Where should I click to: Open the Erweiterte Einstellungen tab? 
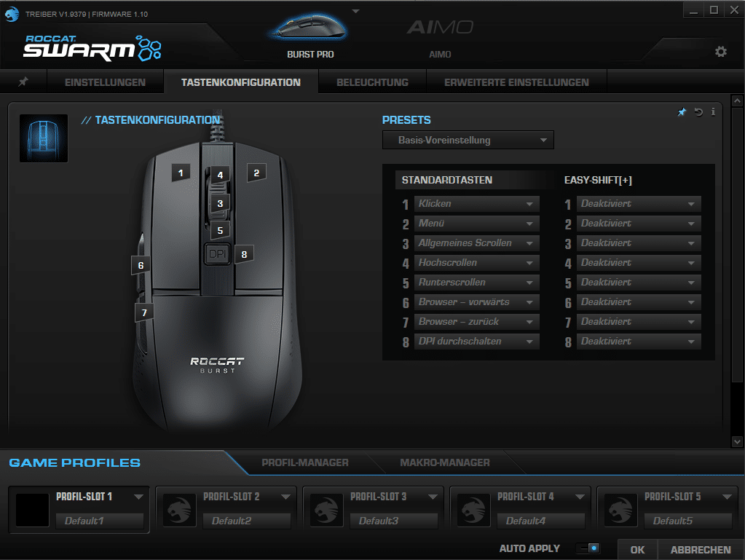point(516,82)
